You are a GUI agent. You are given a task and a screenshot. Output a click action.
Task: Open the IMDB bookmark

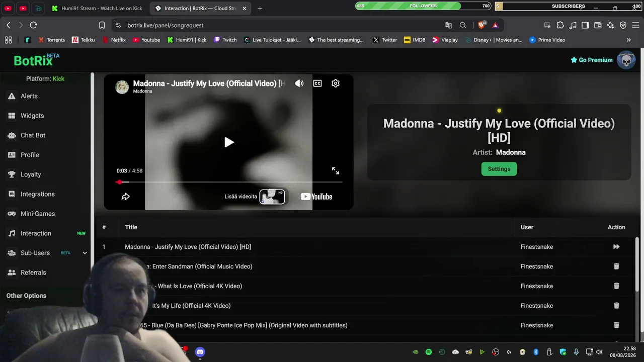pyautogui.click(x=415, y=40)
